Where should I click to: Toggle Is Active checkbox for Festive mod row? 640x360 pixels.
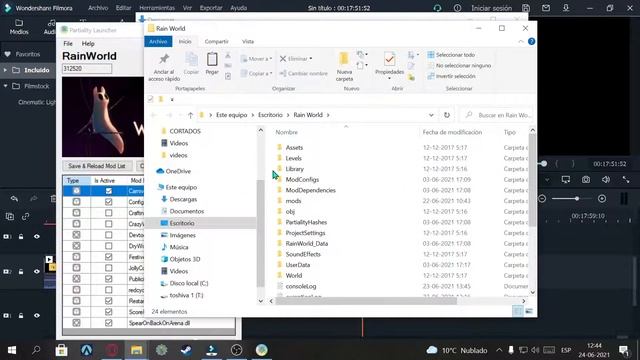pos(109,257)
